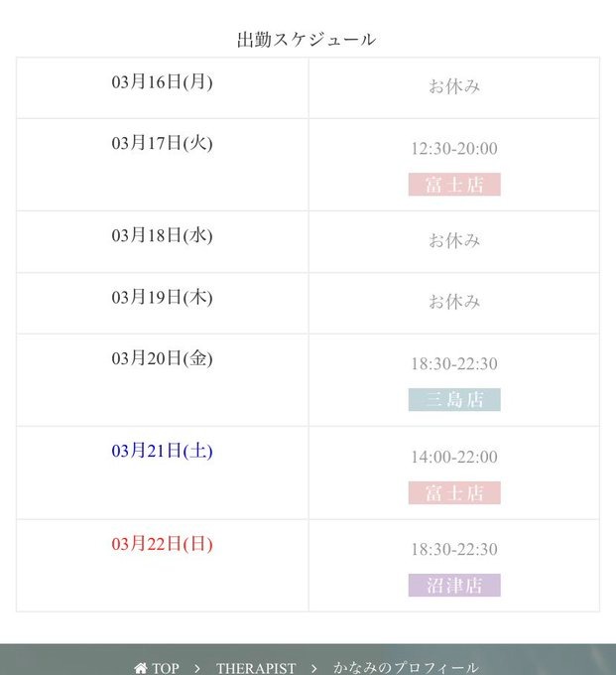Click the blue 03月21日(土) date

click(162, 452)
